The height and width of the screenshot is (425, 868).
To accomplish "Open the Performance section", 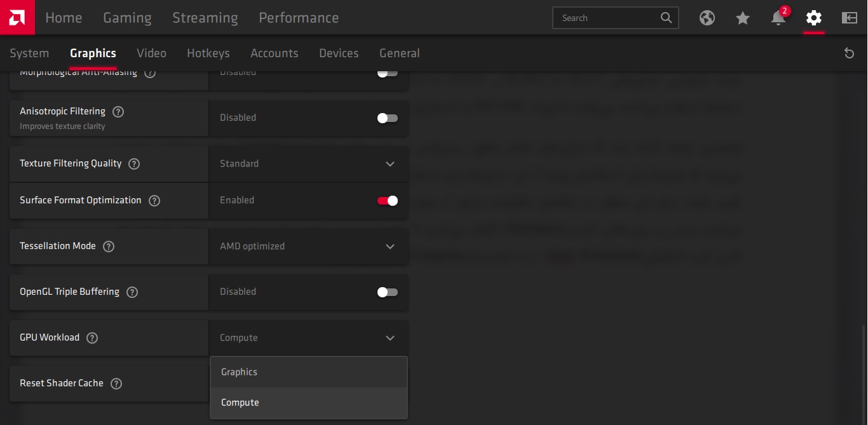I will (x=299, y=18).
